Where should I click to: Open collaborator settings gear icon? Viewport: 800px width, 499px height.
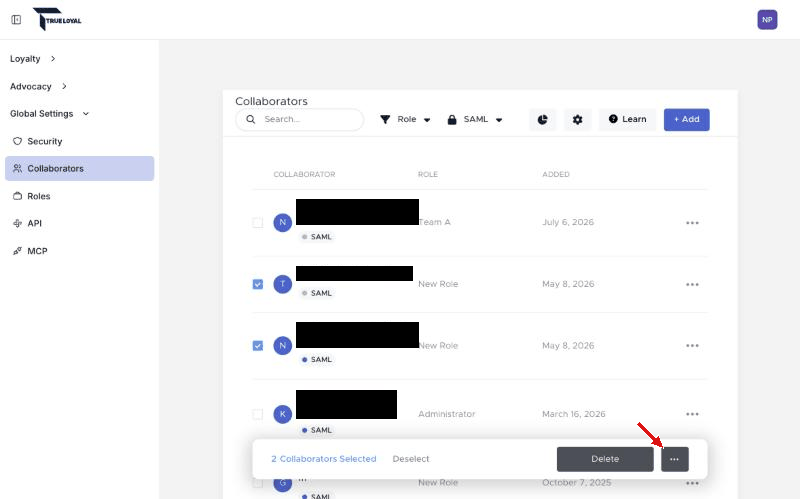coord(578,119)
